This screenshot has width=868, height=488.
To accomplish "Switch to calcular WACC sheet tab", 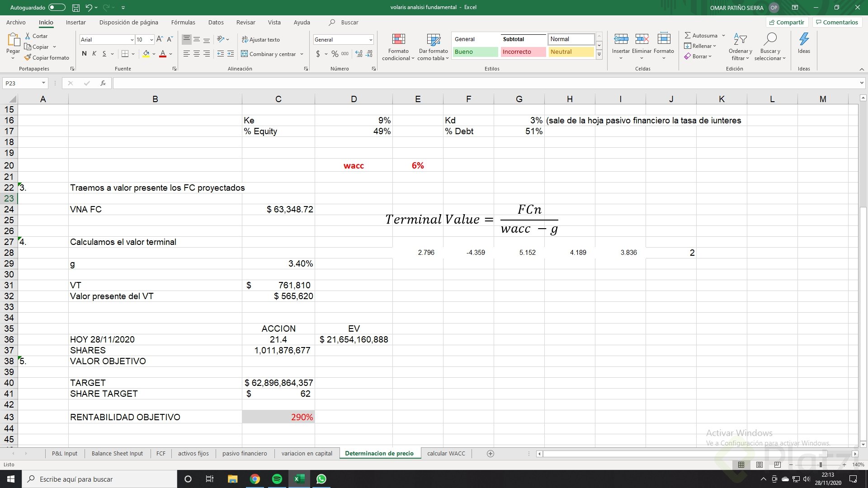I will coord(446,453).
